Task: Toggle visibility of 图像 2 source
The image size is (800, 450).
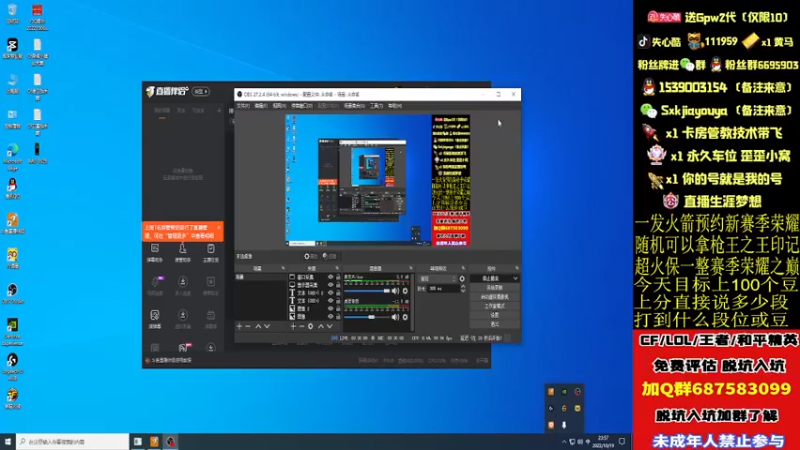Action: tap(330, 309)
